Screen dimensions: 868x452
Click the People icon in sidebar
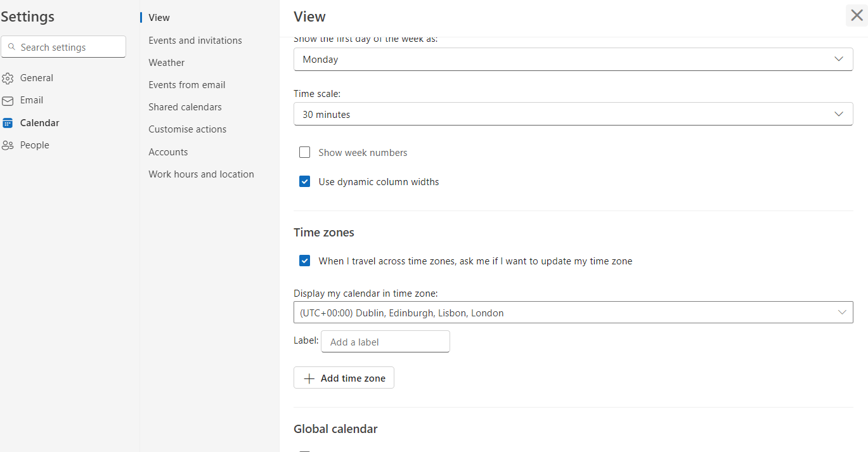click(8, 145)
